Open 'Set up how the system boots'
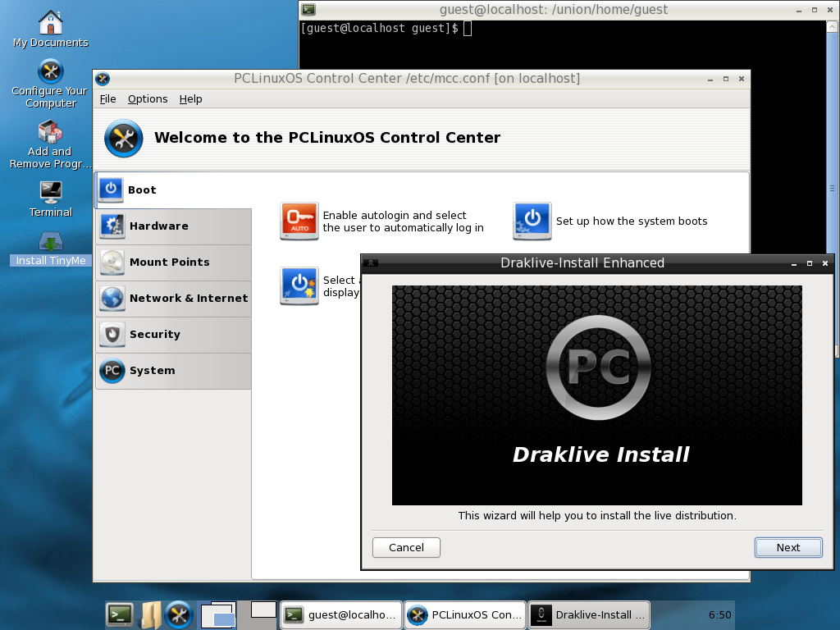Viewport: 840px width, 630px height. [x=632, y=221]
